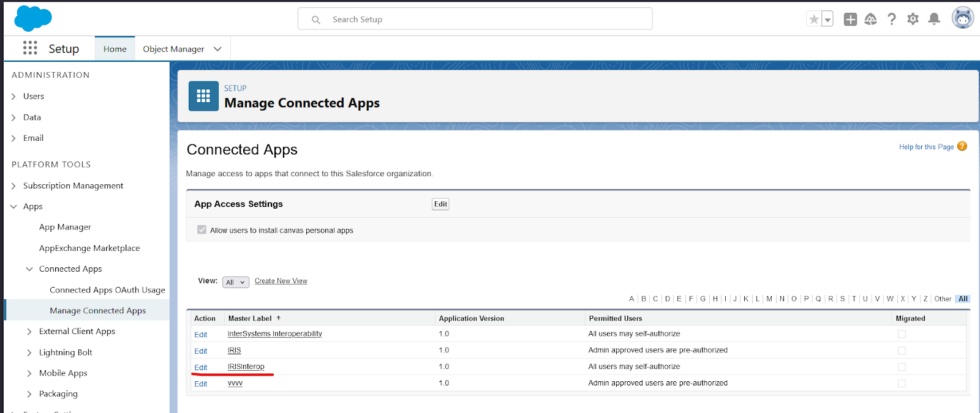Click Edit for InterSystems Interoperability
The height and width of the screenshot is (413, 980).
201,335
